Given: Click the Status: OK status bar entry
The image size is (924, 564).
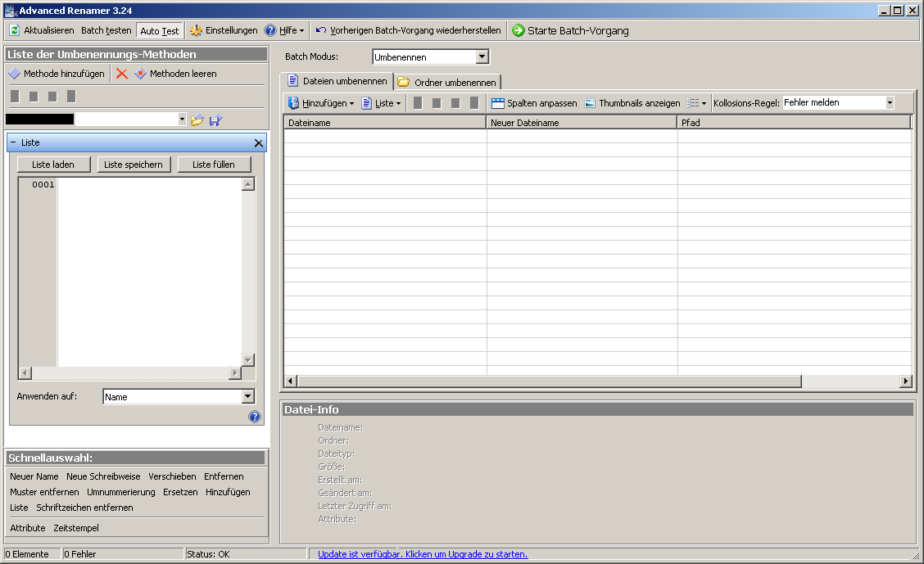Looking at the screenshot, I should [x=246, y=554].
